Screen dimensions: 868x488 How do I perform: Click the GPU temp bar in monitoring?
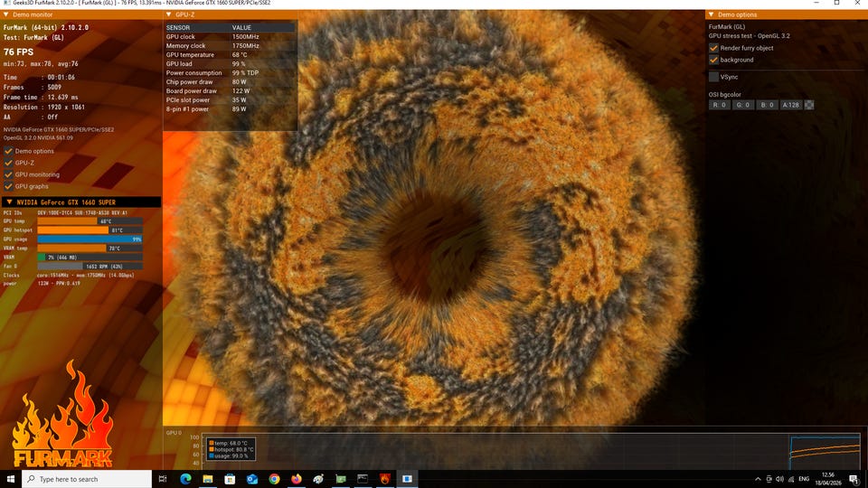pos(90,221)
